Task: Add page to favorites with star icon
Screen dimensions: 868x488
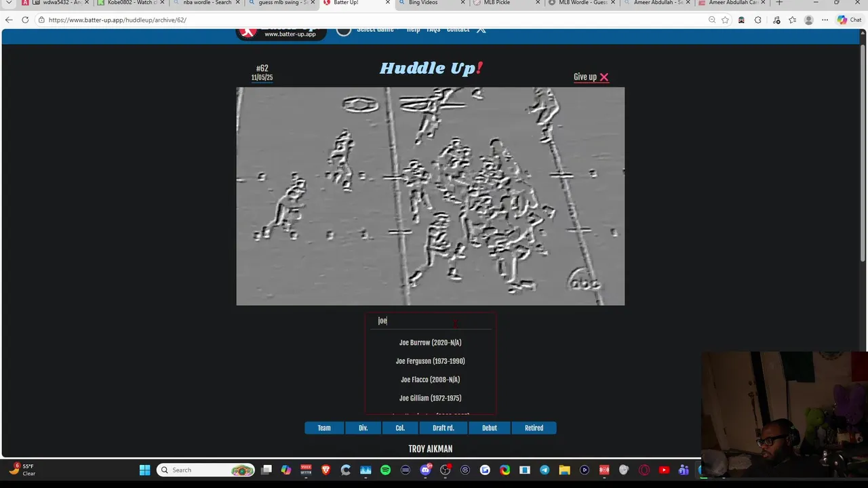Action: pyautogui.click(x=725, y=20)
